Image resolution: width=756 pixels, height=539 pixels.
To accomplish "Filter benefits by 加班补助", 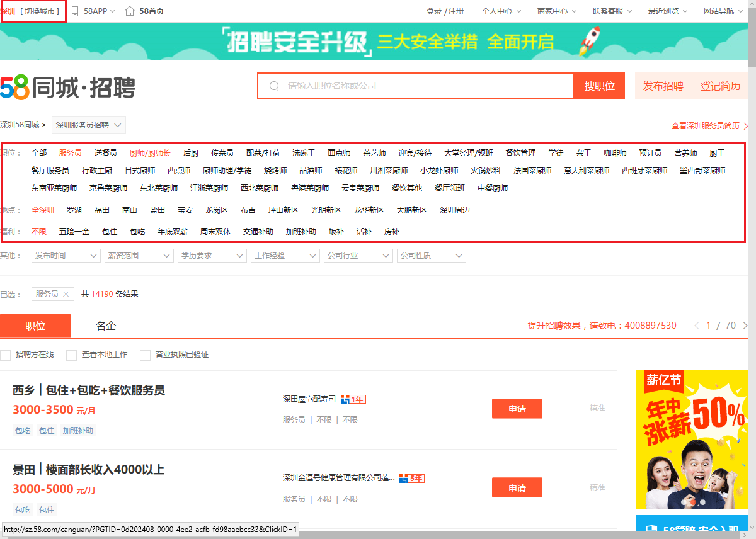I will pyautogui.click(x=301, y=232).
